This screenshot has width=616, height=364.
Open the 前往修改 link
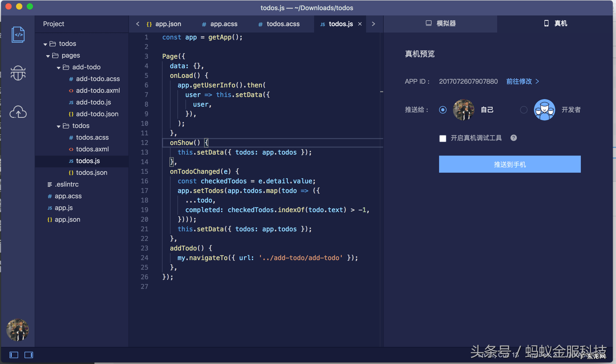pyautogui.click(x=522, y=82)
